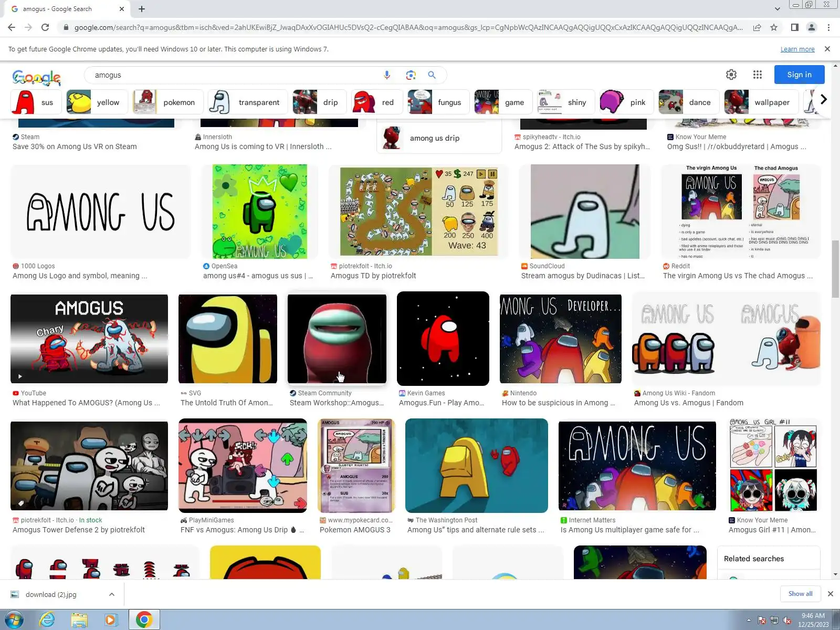Screen dimensions: 840x630
Task: Share this page from address bar
Action: pyautogui.click(x=757, y=27)
